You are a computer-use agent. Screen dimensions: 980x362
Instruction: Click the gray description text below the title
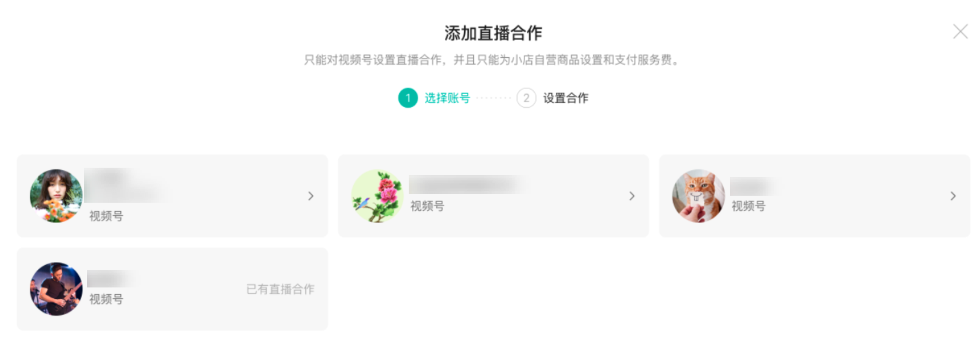[491, 60]
